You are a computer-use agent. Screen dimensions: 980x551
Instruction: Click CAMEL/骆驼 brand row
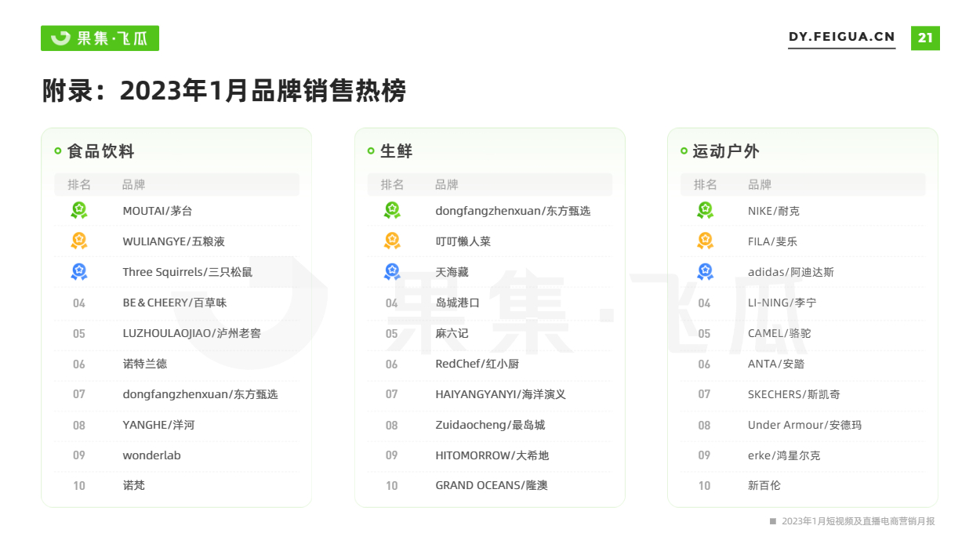pyautogui.click(x=803, y=333)
